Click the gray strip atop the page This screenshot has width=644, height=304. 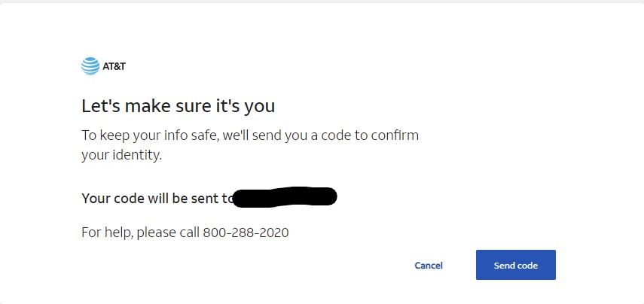pos(322,2)
